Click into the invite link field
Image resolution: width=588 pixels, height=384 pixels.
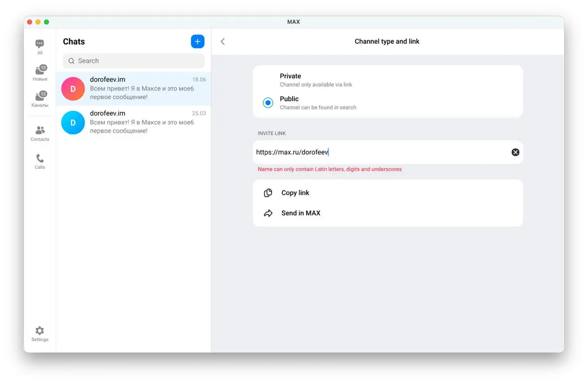coord(388,152)
